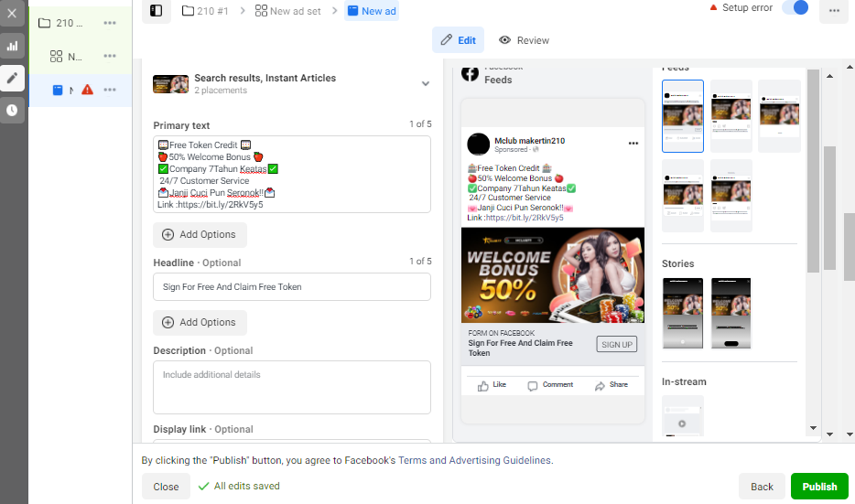The height and width of the screenshot is (504, 855).
Task: Toggle the panel layout icon beside breadcrumb
Action: [157, 10]
